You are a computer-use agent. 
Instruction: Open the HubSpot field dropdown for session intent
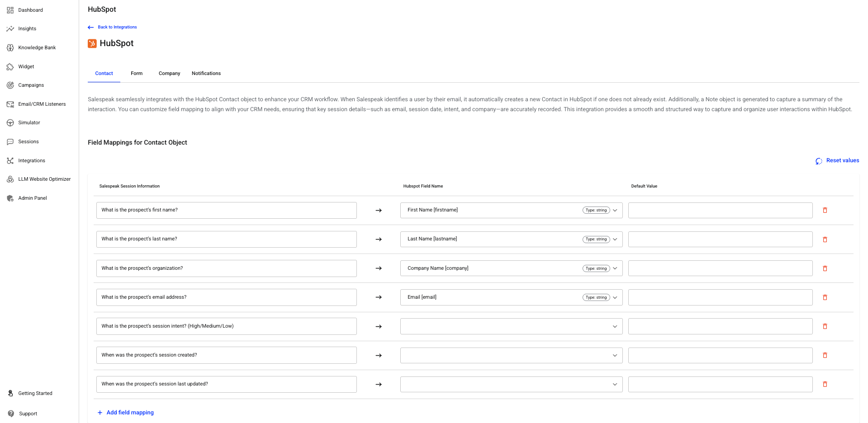coord(511,326)
